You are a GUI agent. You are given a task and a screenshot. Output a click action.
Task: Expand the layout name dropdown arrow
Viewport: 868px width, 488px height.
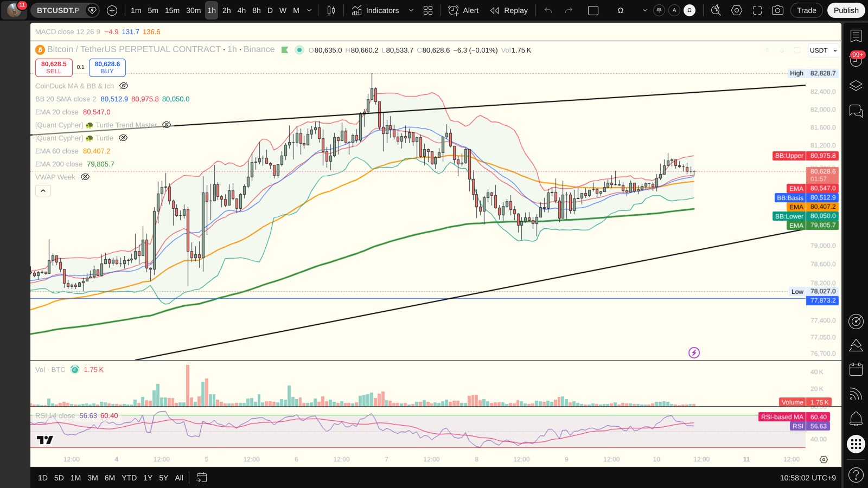(x=644, y=10)
